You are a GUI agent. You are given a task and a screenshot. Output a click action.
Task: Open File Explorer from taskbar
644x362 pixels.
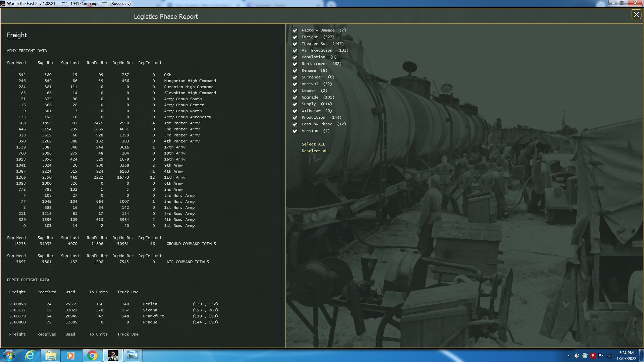click(x=50, y=355)
